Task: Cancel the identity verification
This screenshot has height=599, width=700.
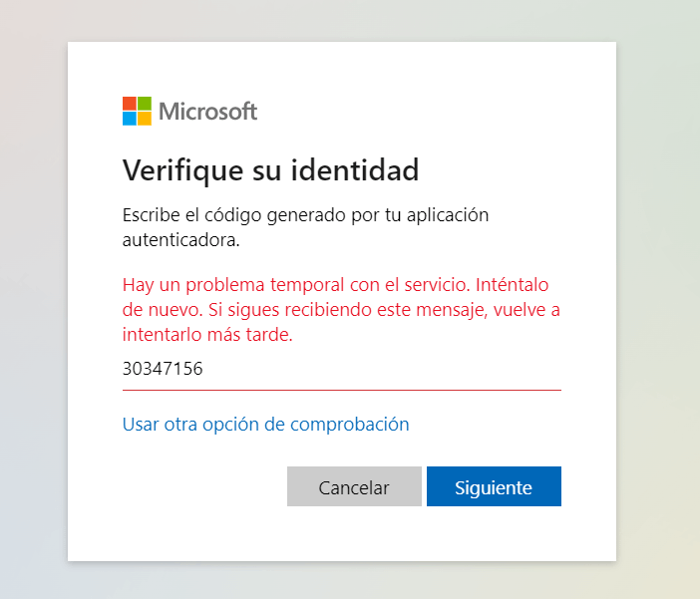Action: 354,486
